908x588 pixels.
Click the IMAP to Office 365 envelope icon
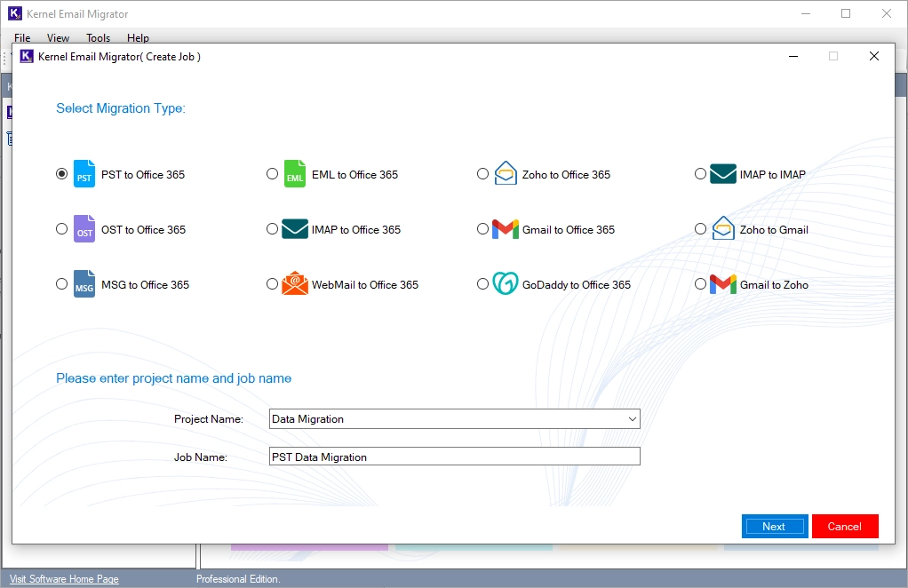coord(295,228)
